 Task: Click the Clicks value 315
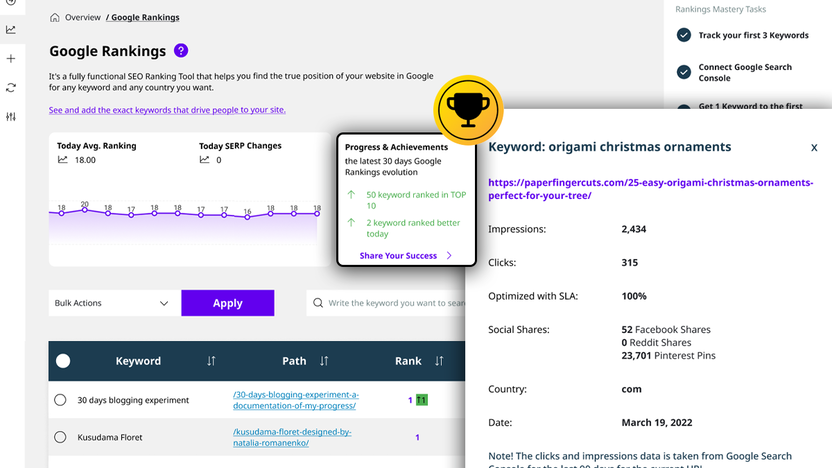click(629, 263)
